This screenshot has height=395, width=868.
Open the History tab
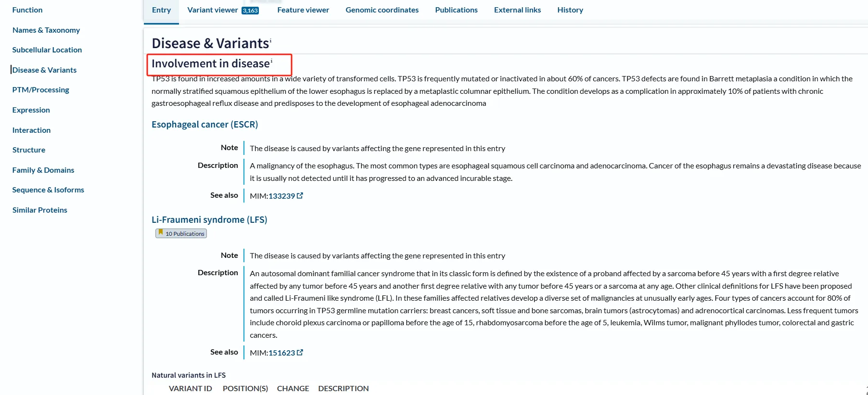click(570, 10)
